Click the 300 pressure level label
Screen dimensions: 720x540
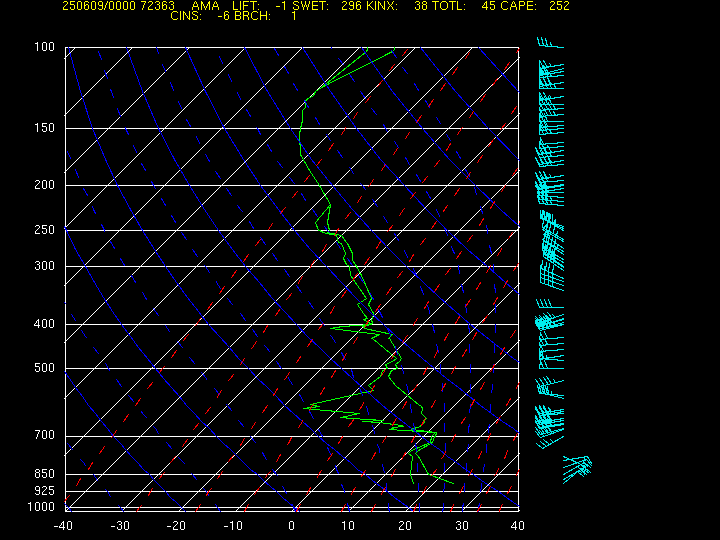click(x=45, y=266)
